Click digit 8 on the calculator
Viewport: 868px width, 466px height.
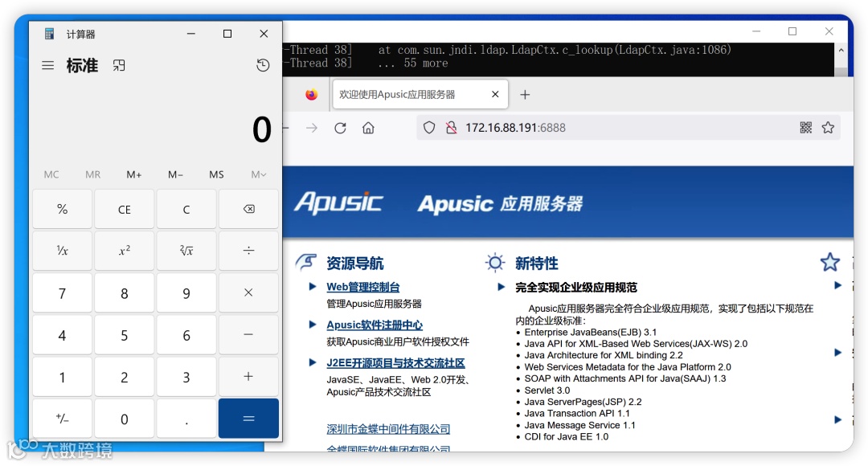(125, 292)
